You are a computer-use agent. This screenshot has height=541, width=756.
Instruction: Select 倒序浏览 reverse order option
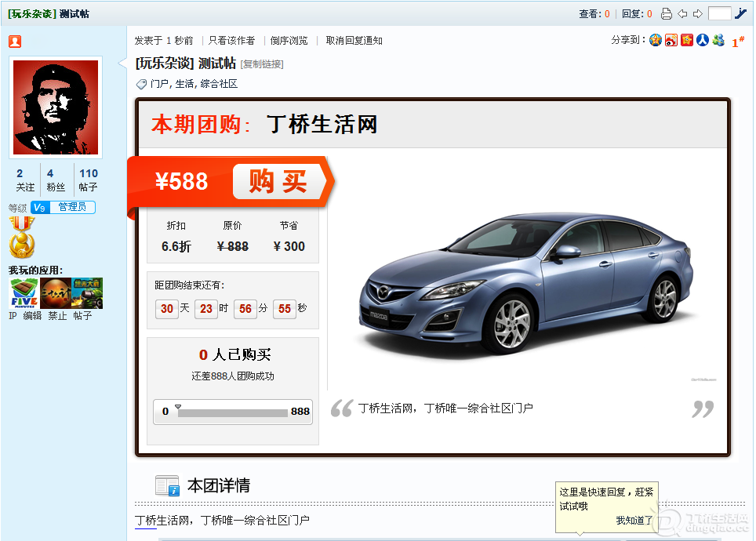tap(289, 41)
